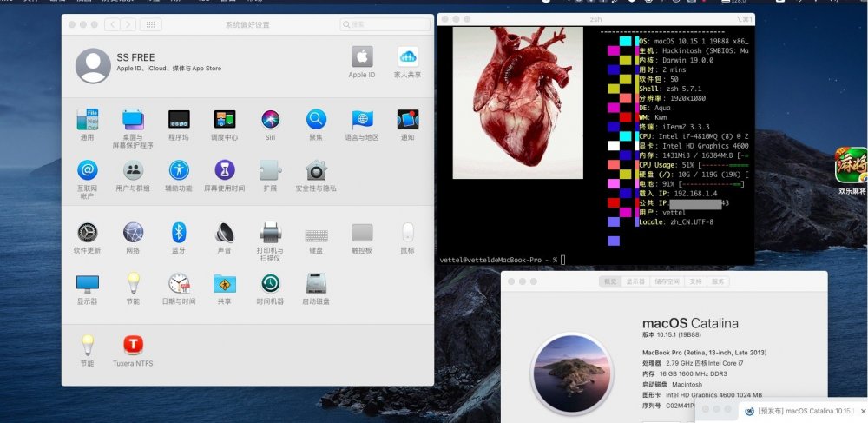This screenshot has height=423, width=868.
Task: Click the zsh terminal window title
Action: (595, 19)
